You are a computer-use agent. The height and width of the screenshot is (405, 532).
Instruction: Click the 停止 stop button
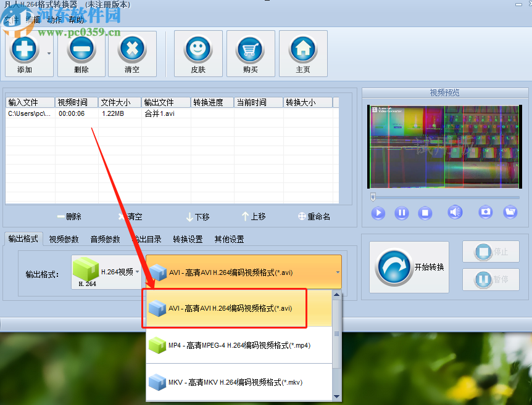click(x=491, y=252)
